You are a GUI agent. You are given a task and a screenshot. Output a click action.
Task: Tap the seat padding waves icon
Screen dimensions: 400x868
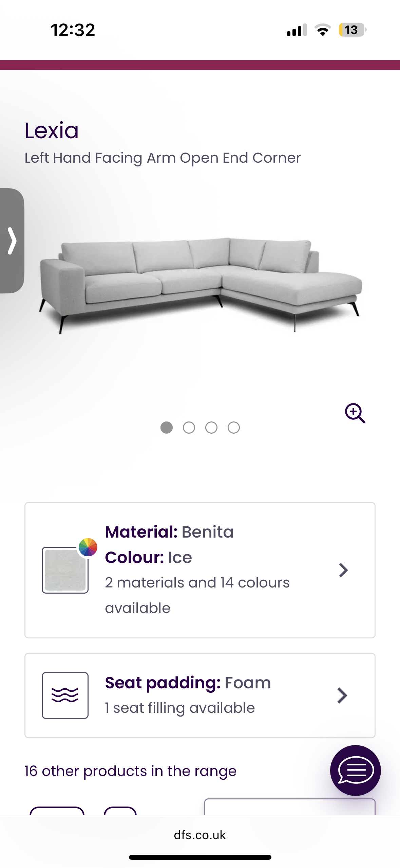(65, 695)
